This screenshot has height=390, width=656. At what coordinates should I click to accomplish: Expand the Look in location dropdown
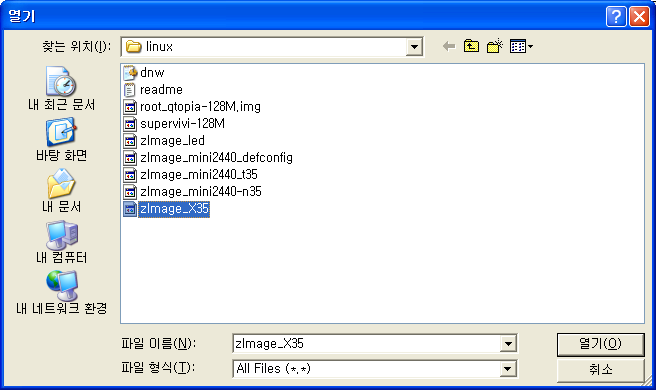click(414, 46)
